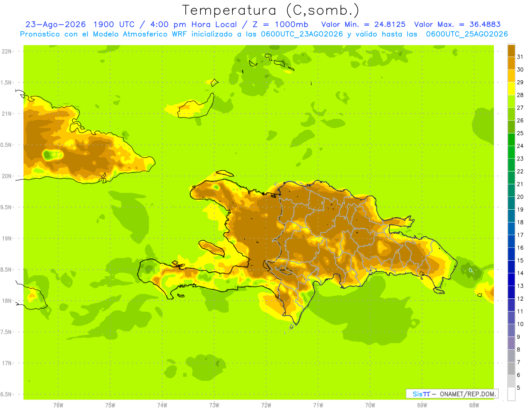Click the '8' value on the color scale
This screenshot has width=532, height=411.
tap(519, 349)
